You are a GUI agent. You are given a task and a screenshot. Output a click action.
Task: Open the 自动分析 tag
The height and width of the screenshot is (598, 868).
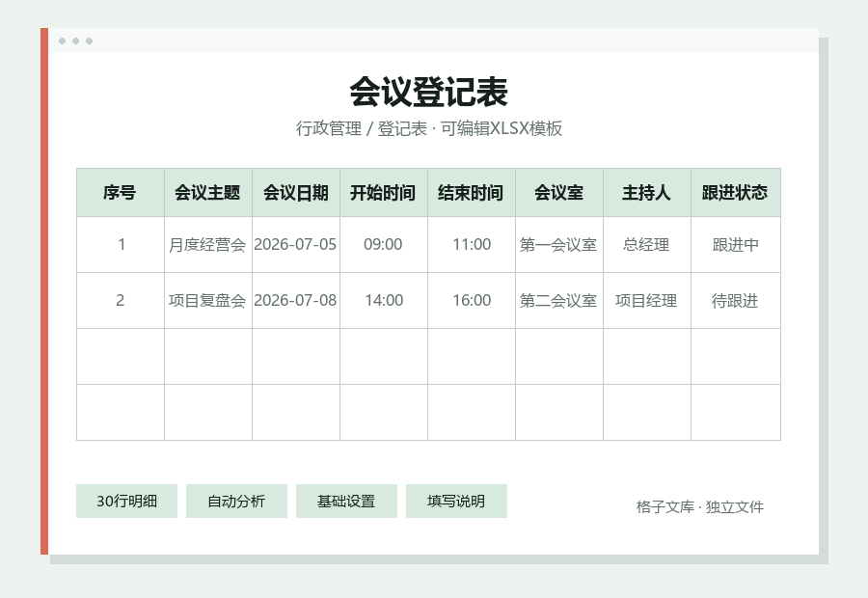pos(236,502)
